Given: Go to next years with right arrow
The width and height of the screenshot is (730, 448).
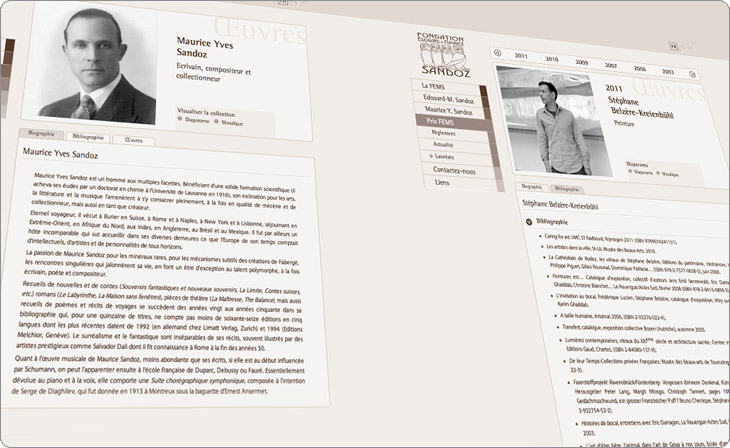Looking at the screenshot, I should [x=692, y=74].
